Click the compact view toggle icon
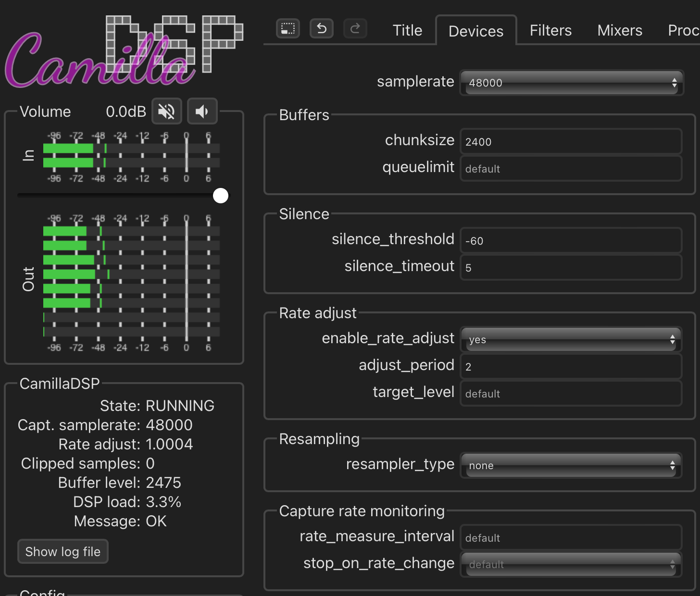The image size is (700, 596). 288,29
